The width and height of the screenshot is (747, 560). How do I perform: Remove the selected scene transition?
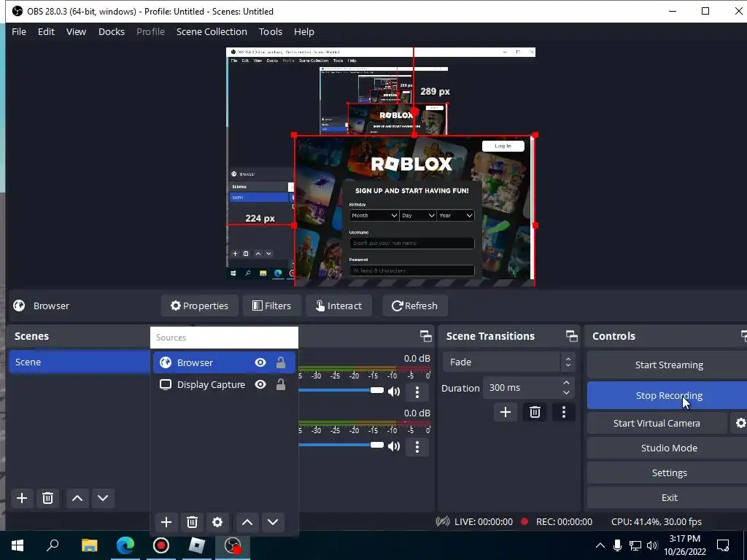535,412
